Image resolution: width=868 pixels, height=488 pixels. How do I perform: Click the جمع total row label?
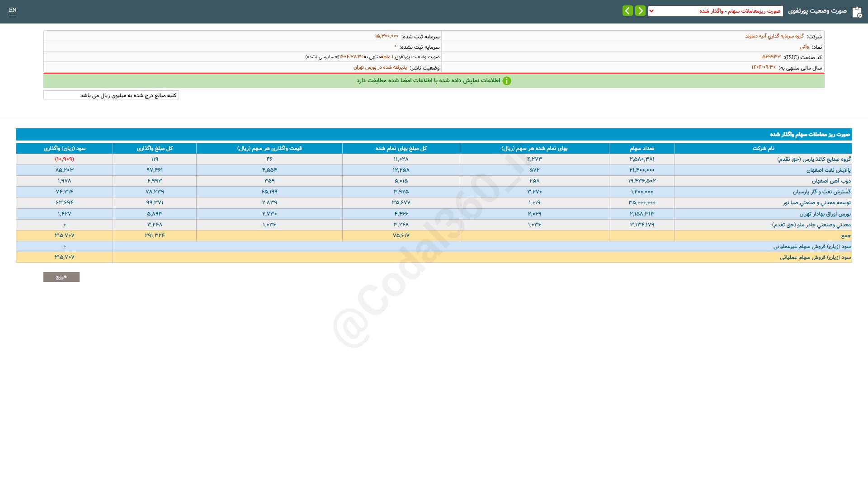point(845,235)
